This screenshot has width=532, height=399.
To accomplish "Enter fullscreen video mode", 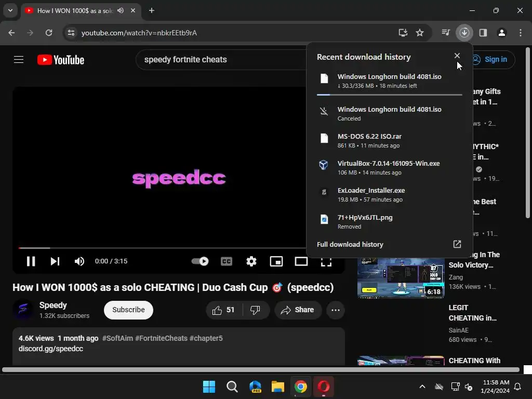I will point(326,261).
